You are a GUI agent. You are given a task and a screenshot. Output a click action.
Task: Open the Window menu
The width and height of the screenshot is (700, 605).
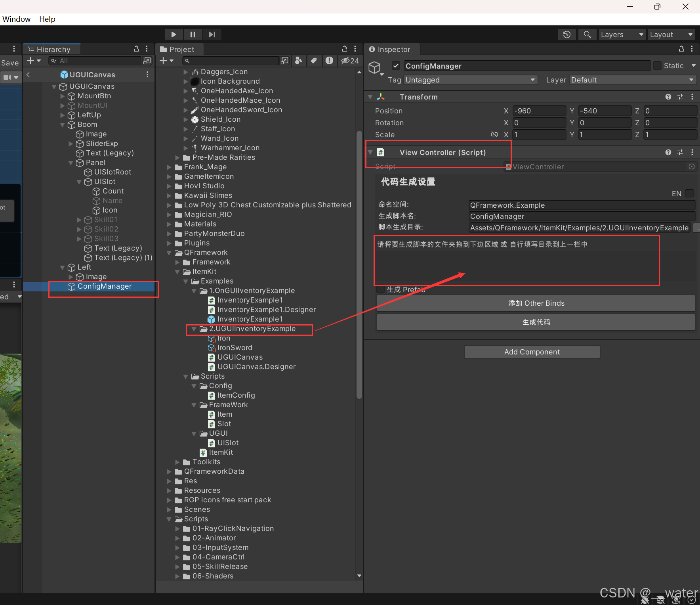16,19
